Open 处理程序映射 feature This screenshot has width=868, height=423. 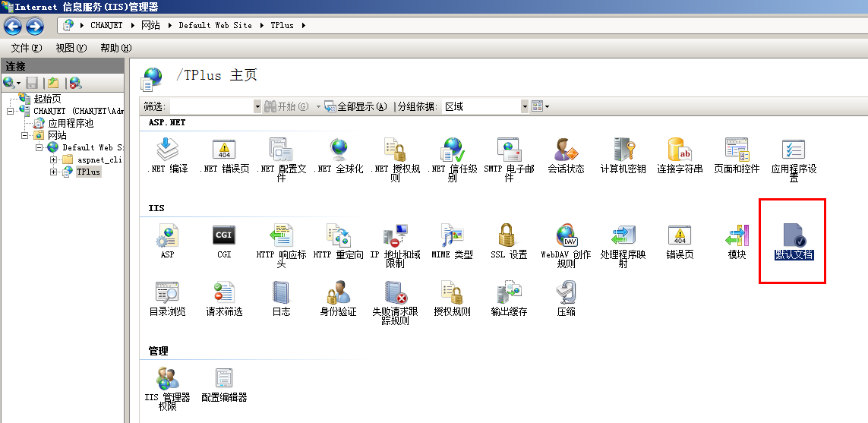click(x=623, y=245)
